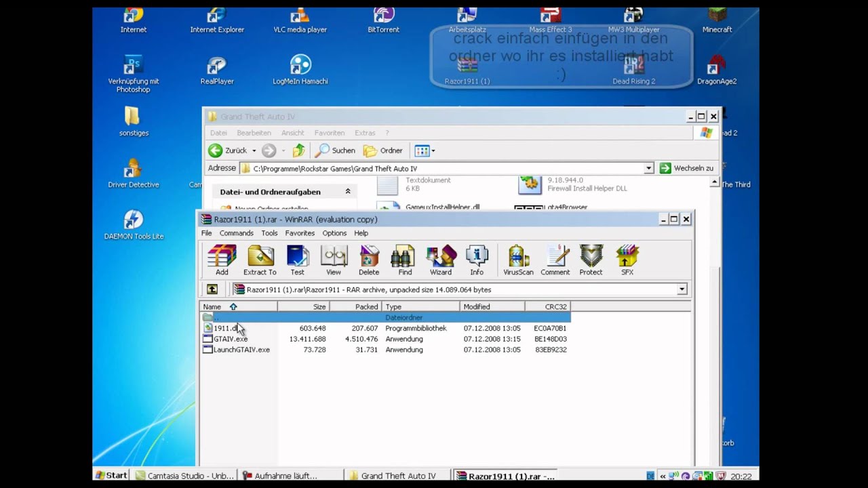Select the sonstiges desktop folder
The image size is (868, 488).
tap(134, 122)
